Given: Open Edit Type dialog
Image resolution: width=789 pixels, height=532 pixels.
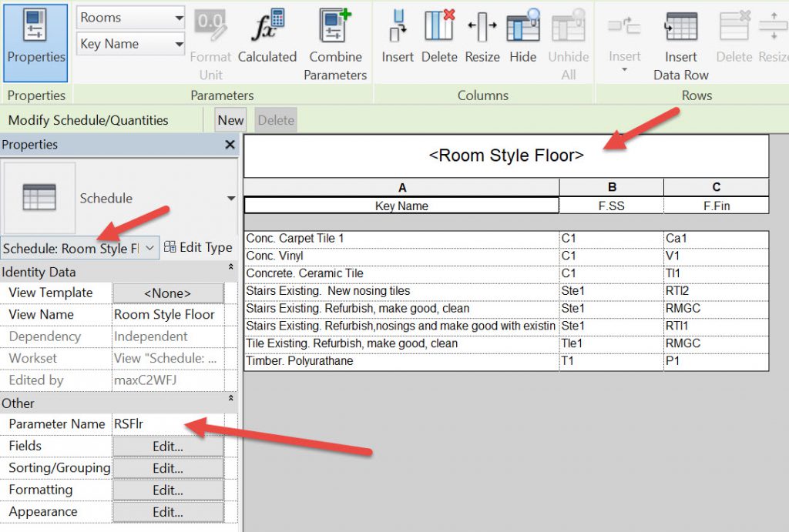Looking at the screenshot, I should click(198, 248).
